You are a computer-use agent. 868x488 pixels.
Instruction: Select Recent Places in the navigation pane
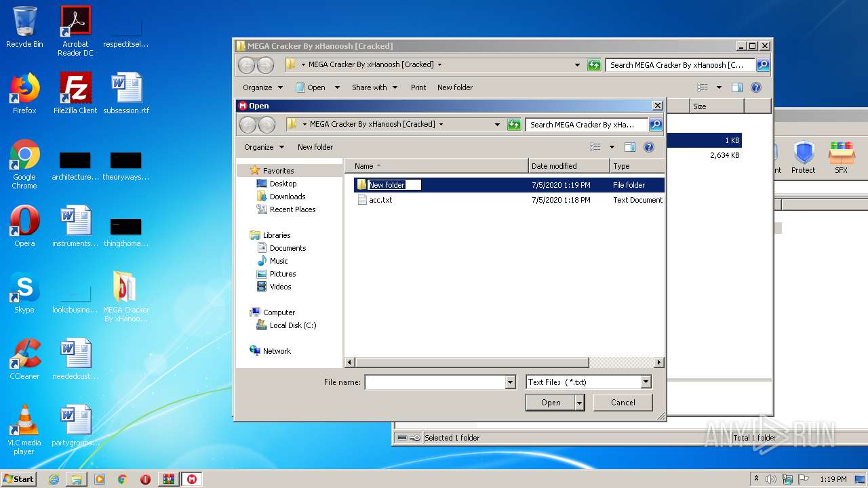pos(292,209)
